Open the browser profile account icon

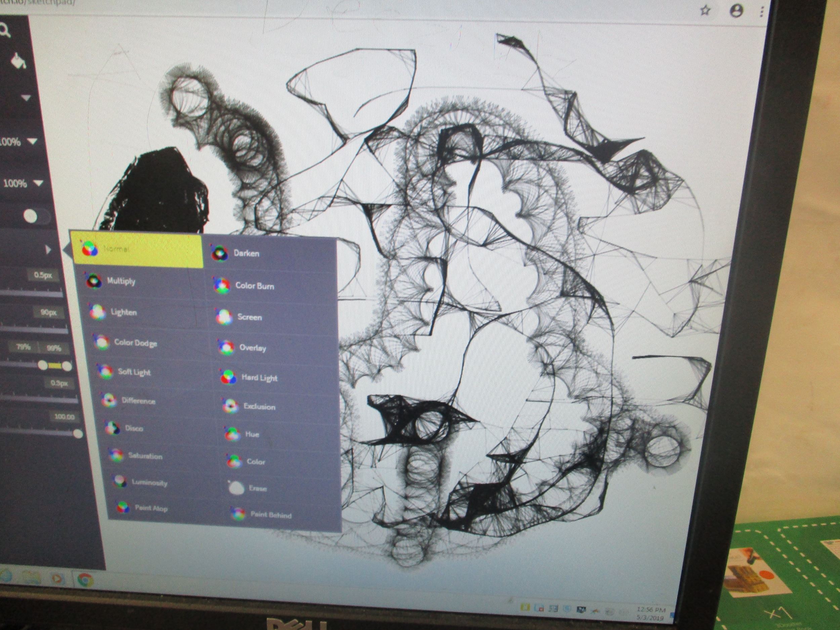click(736, 11)
